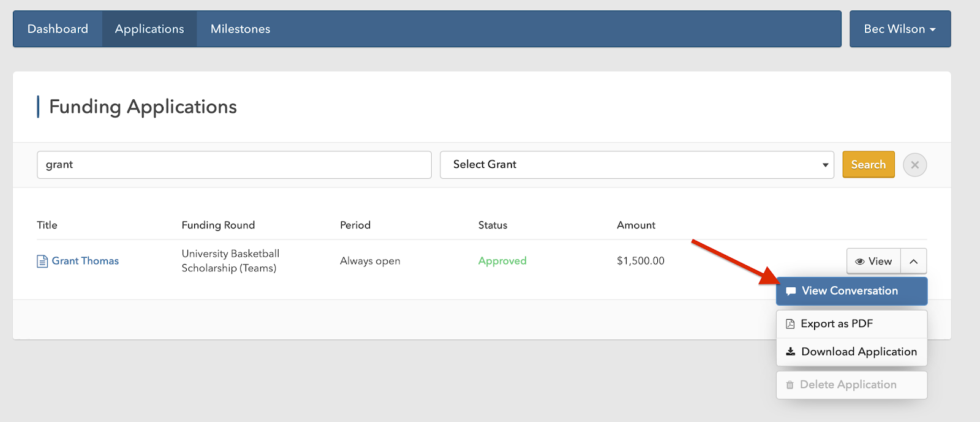Open the Dashboard tab
This screenshot has height=422, width=980.
(x=58, y=29)
